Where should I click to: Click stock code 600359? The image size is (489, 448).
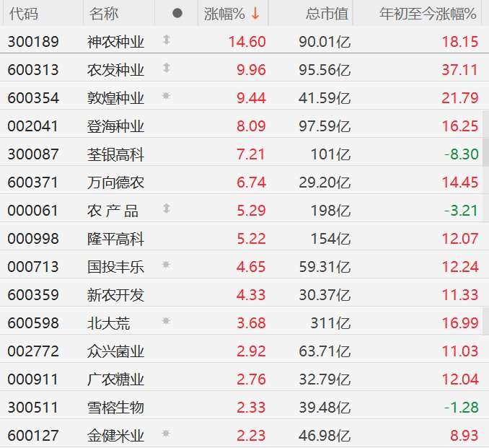(33, 296)
